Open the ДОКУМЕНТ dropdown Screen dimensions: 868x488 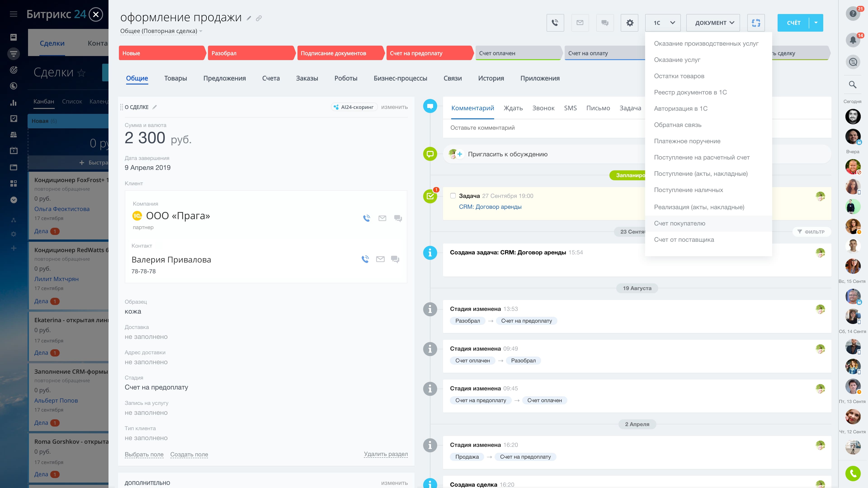click(713, 23)
